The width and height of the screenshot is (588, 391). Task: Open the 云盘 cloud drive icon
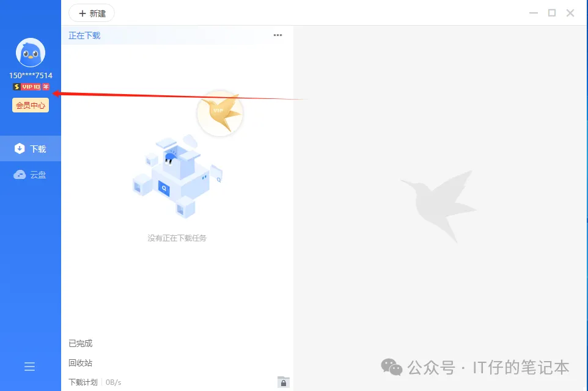point(20,175)
